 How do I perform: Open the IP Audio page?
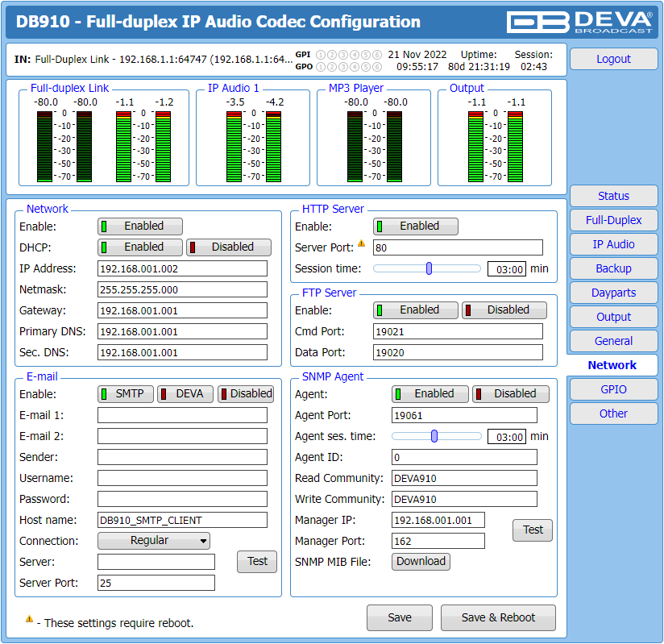tap(613, 244)
